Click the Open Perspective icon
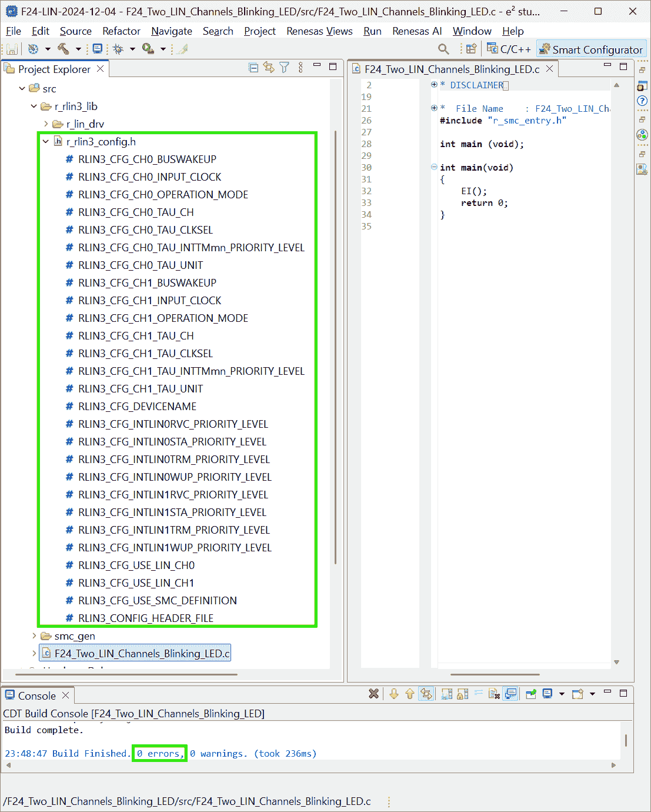This screenshot has width=651, height=812. pos(471,49)
